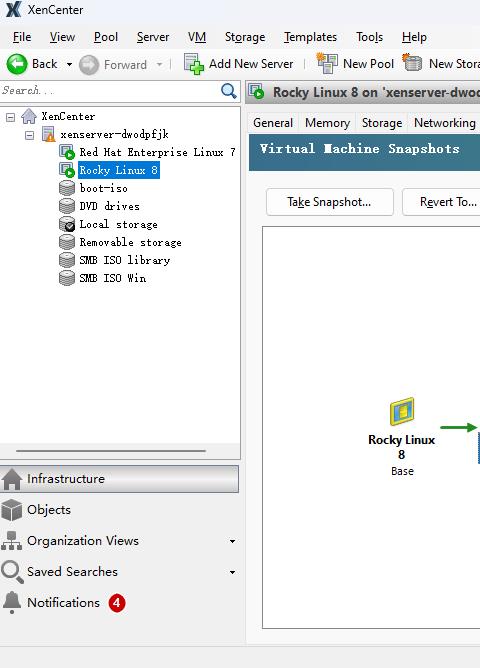Expand the Saved Searches dropdown arrow

[233, 572]
